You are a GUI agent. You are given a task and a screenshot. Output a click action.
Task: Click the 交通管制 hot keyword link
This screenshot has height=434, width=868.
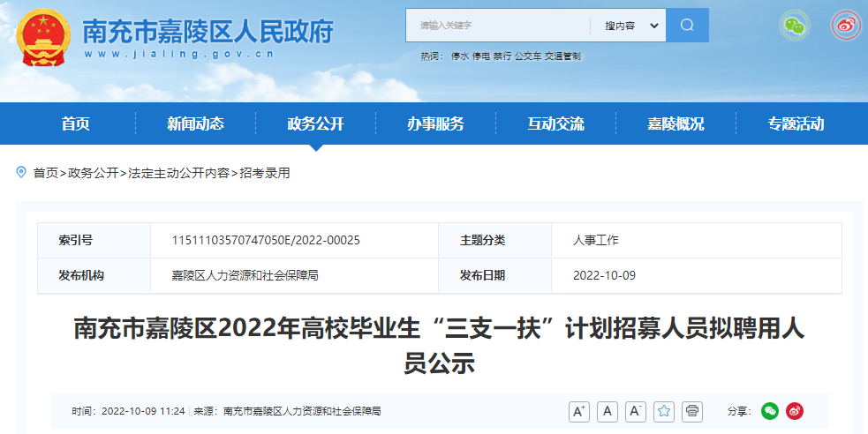(562, 56)
